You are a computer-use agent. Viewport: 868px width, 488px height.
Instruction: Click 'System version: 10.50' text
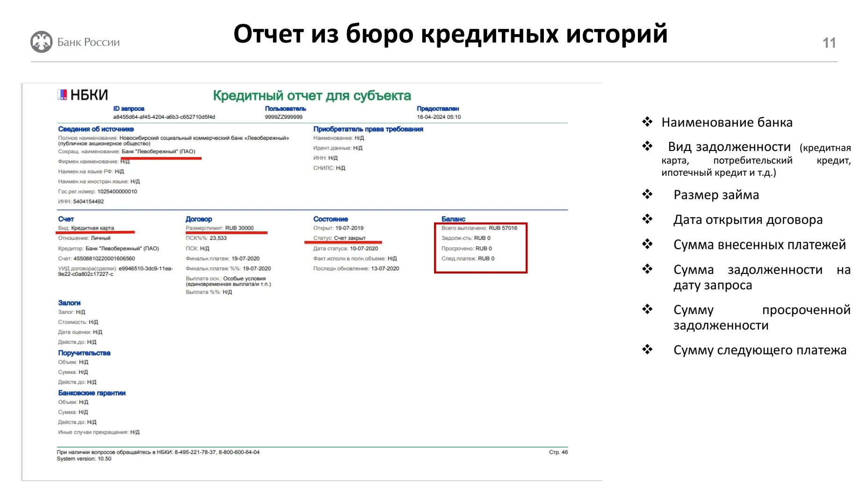84,459
